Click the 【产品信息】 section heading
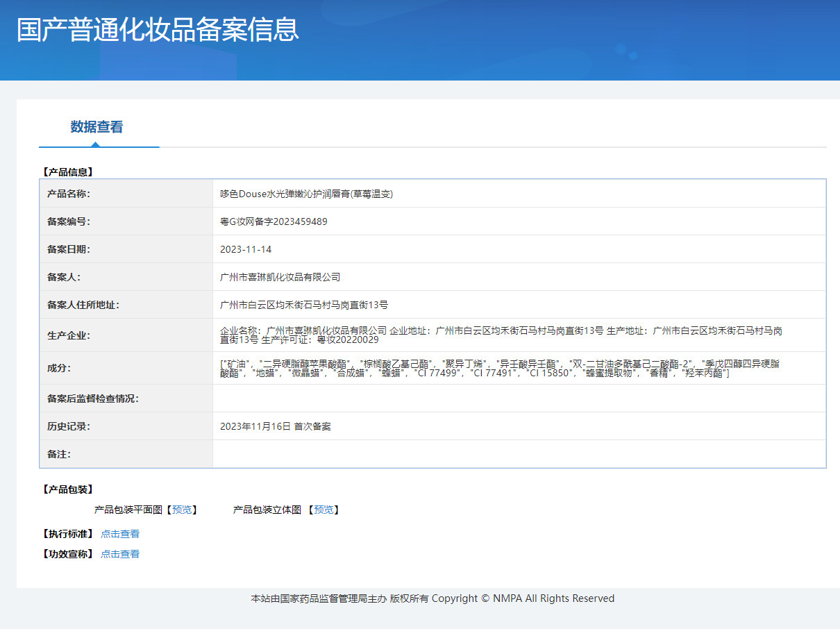 (x=67, y=171)
